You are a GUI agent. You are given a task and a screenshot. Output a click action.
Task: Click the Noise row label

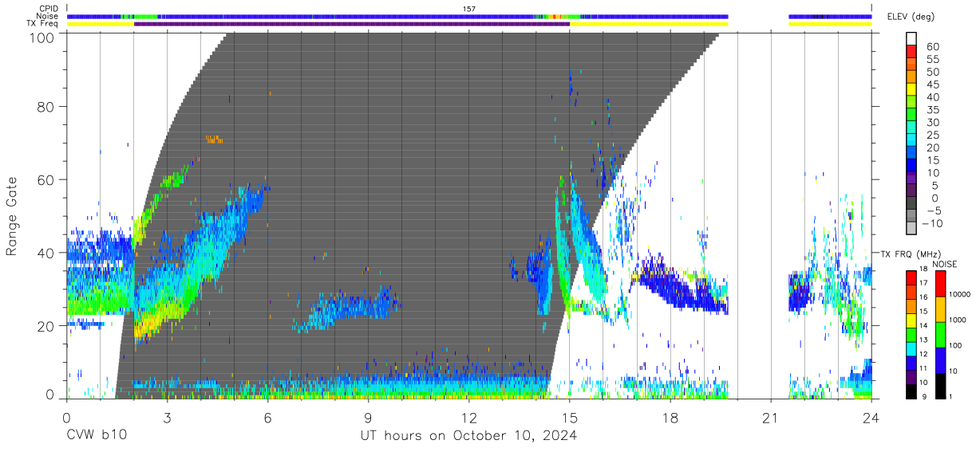(x=46, y=16)
